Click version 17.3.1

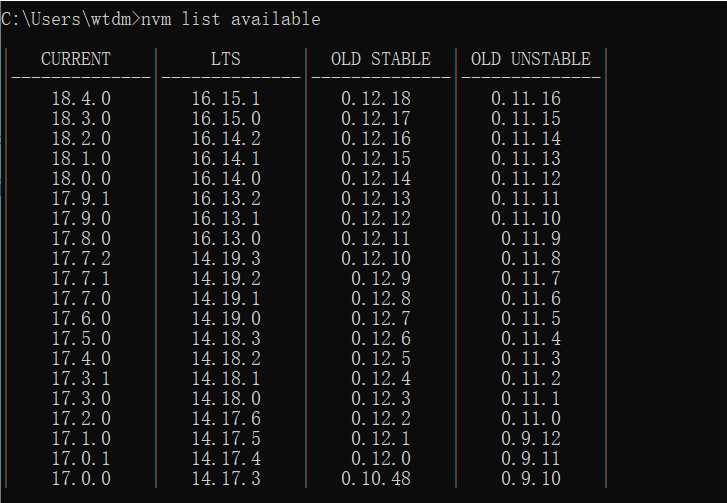click(x=81, y=378)
